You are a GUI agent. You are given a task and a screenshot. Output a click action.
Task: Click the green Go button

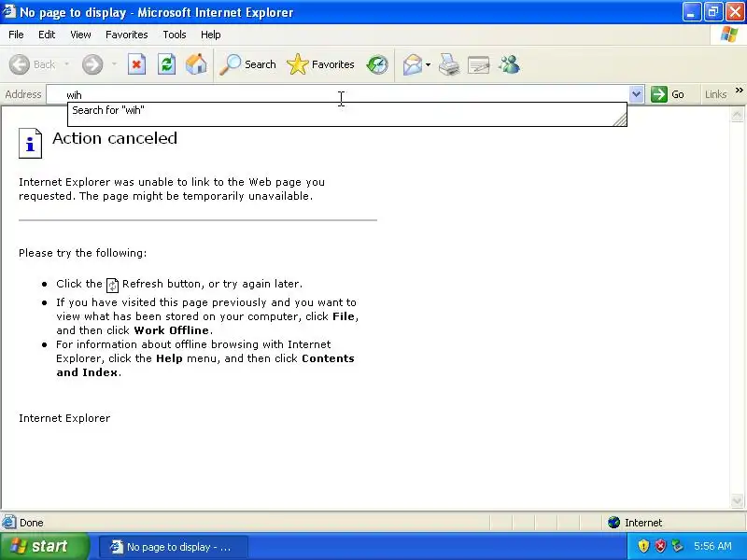point(668,94)
